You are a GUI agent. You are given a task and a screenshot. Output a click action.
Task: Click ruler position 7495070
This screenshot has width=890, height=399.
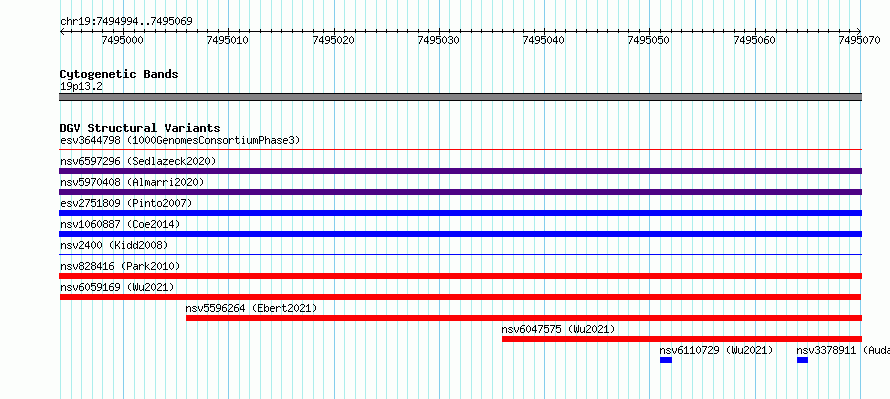(x=859, y=40)
